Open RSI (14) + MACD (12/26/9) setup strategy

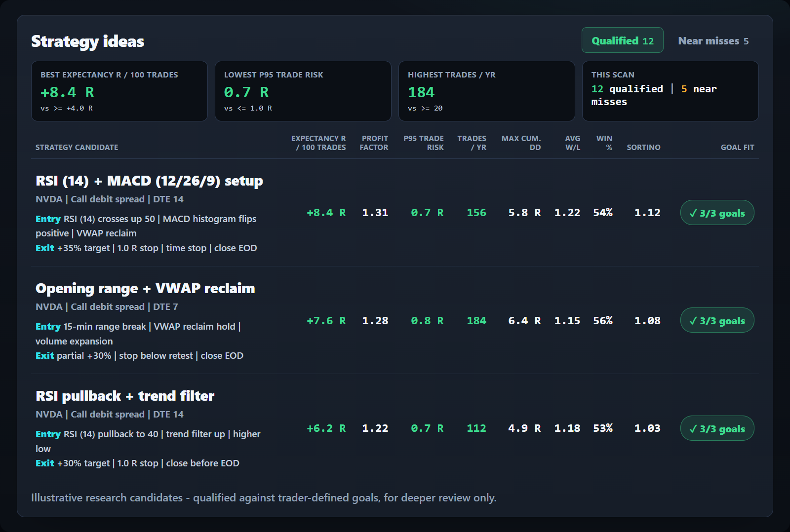point(149,181)
